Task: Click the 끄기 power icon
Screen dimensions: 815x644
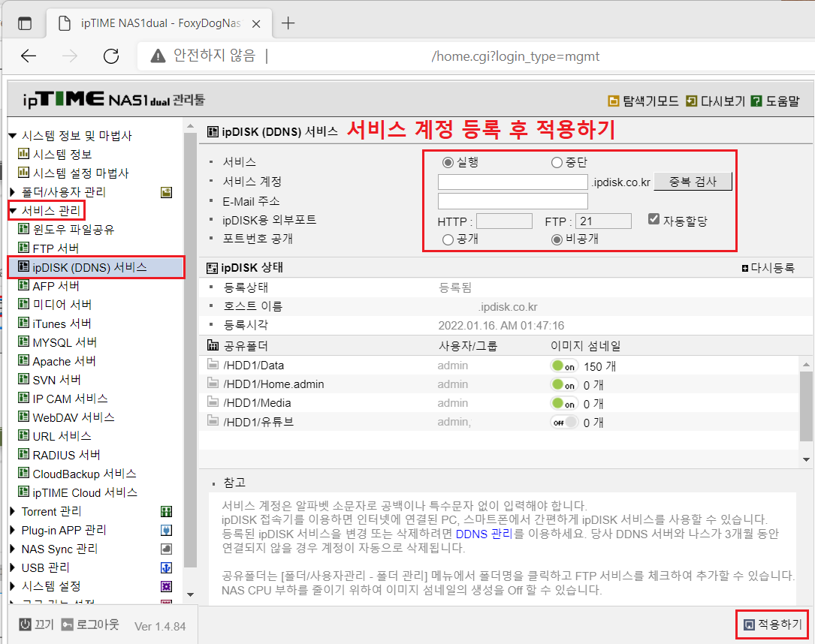Action: tap(25, 624)
